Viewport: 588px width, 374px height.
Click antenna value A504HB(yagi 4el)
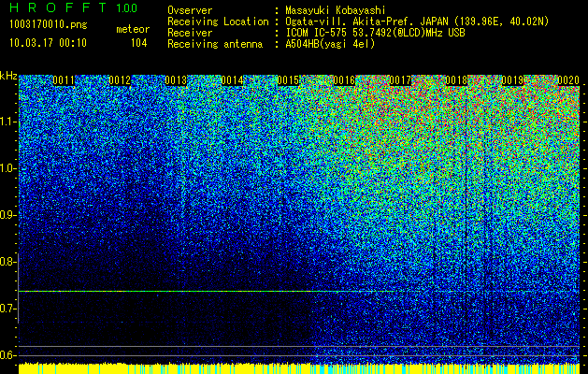click(x=330, y=44)
